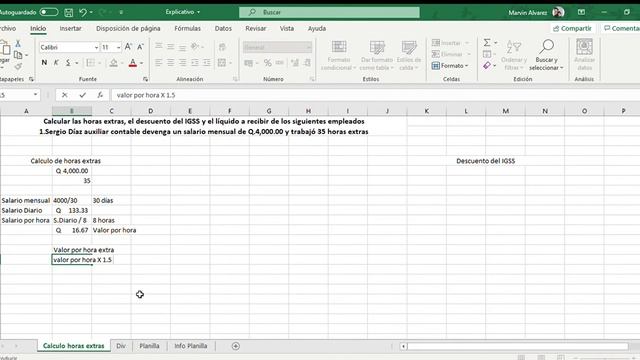This screenshot has width=640, height=360.
Task: Toggle middle vertical alignment
Action: point(171,47)
